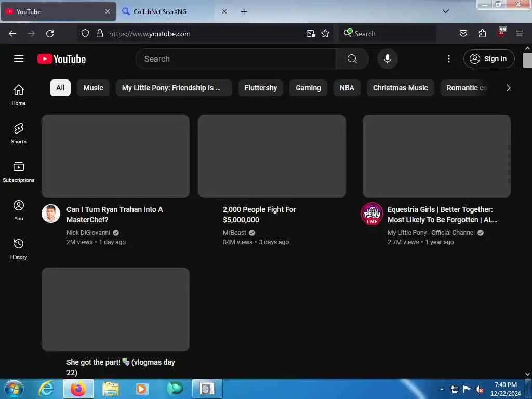Click the extension icon with 99 badge
Viewport: 532px width, 399px height.
[x=501, y=33]
